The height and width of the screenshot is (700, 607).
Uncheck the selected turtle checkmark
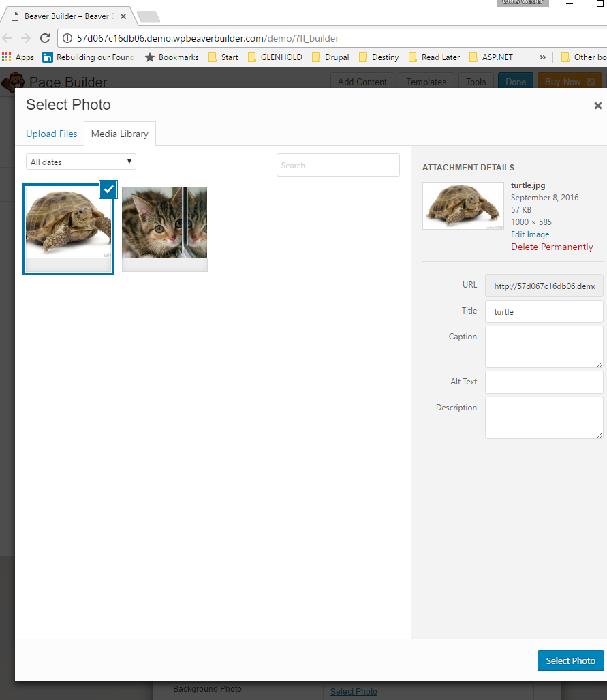(x=108, y=189)
